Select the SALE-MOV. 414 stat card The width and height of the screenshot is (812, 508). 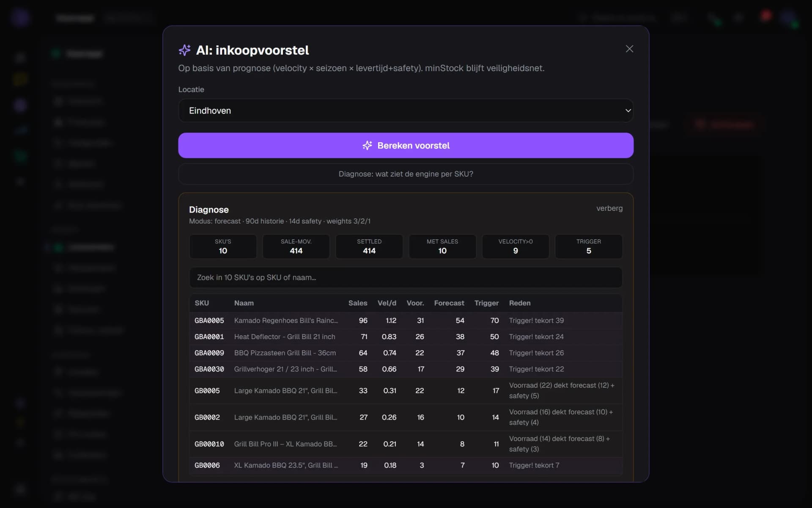click(x=296, y=246)
